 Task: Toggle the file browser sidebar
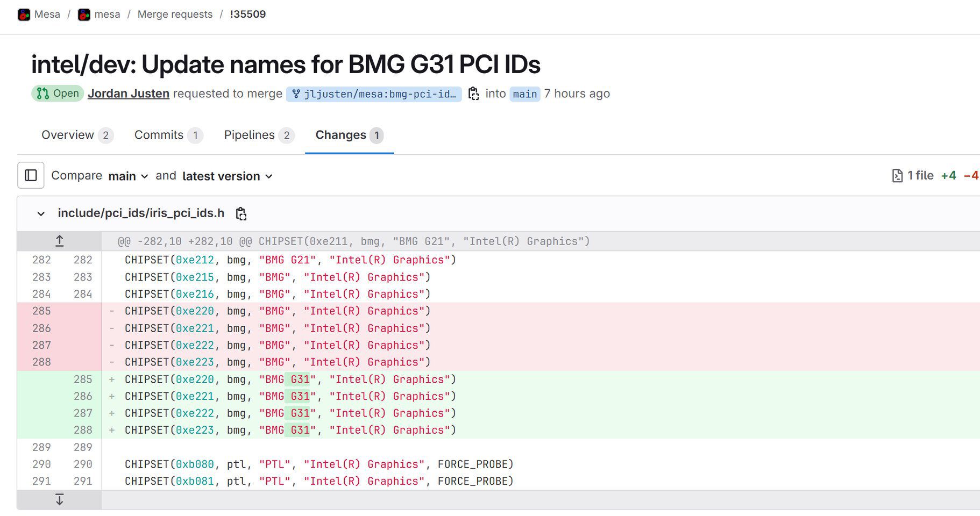[x=31, y=175]
